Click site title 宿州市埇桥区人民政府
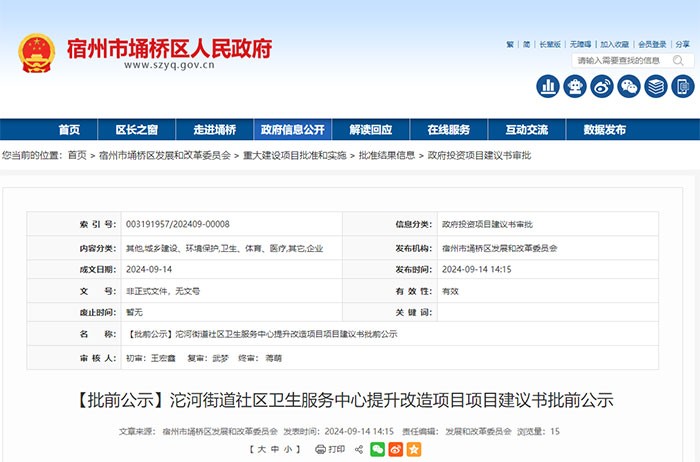The height and width of the screenshot is (462, 700). coord(170,48)
